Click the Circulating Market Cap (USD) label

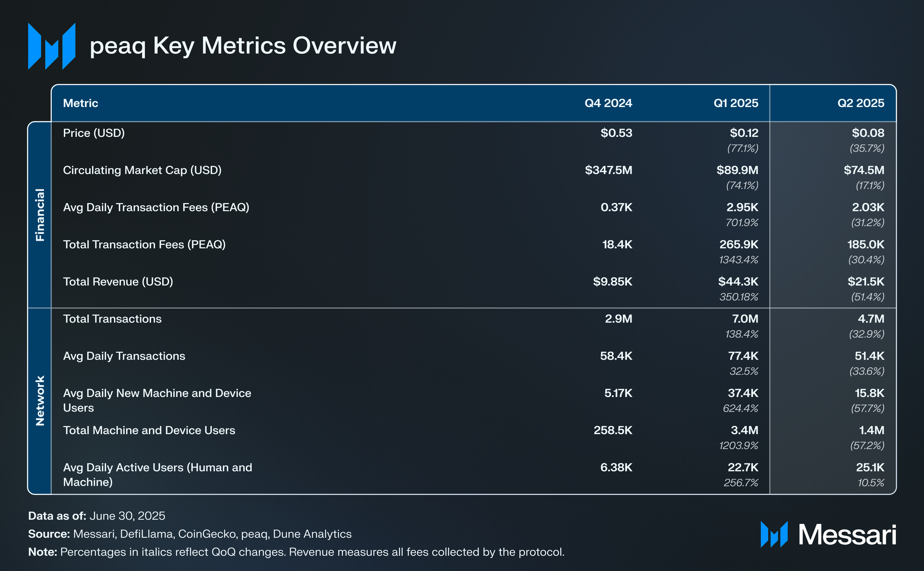point(142,170)
